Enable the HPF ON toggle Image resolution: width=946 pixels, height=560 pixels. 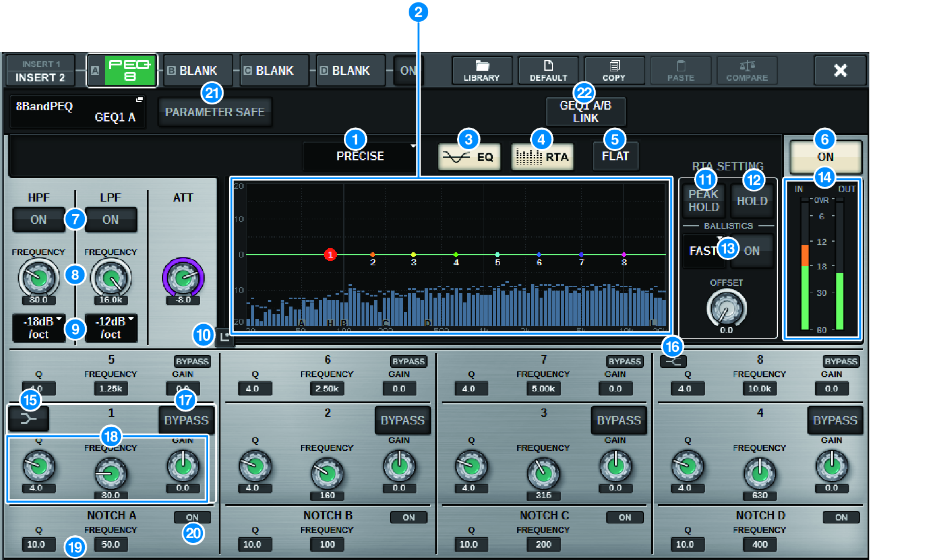(x=38, y=219)
